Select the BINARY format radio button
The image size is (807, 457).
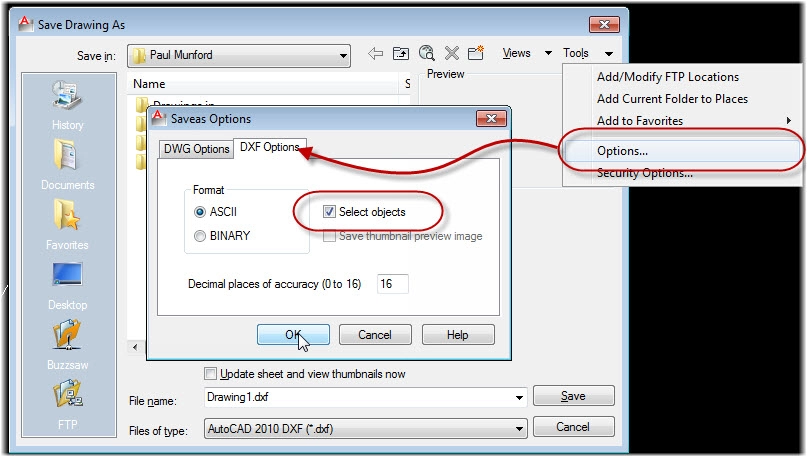click(x=200, y=236)
